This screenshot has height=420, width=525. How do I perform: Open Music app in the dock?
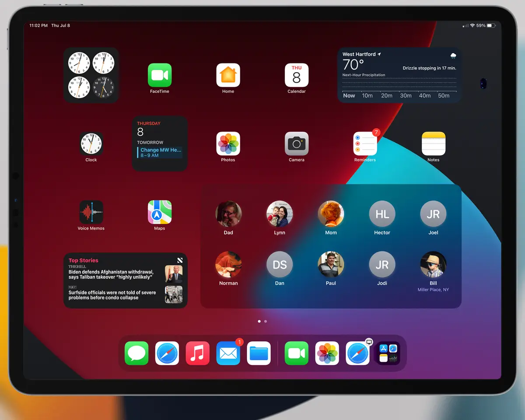(198, 353)
